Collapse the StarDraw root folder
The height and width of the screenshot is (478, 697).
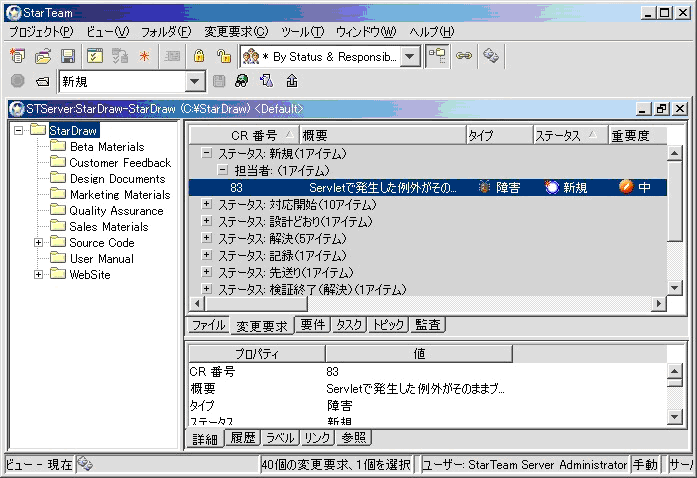(x=18, y=130)
